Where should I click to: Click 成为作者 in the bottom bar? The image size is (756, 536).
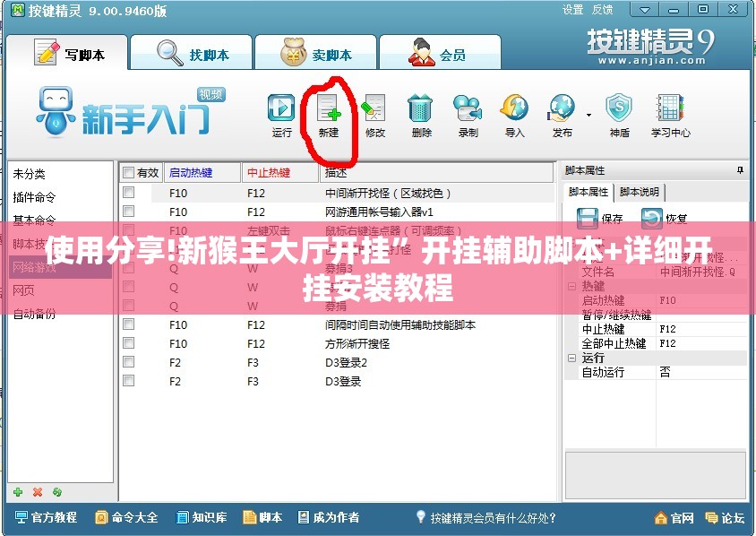[329, 518]
